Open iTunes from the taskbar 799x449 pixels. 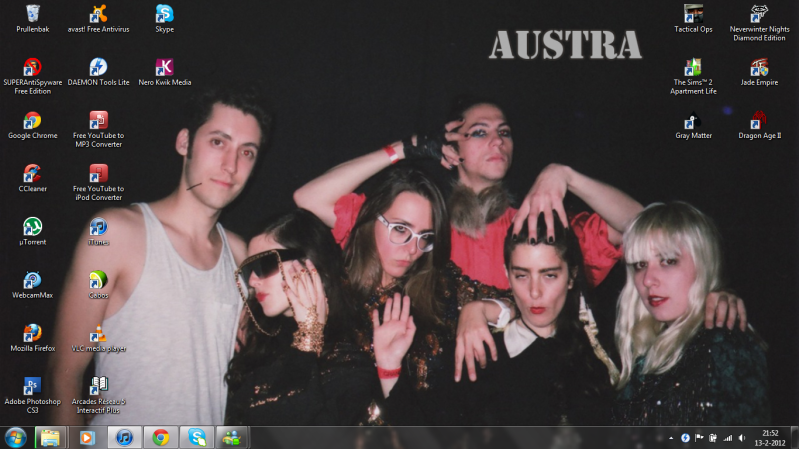[x=124, y=438]
